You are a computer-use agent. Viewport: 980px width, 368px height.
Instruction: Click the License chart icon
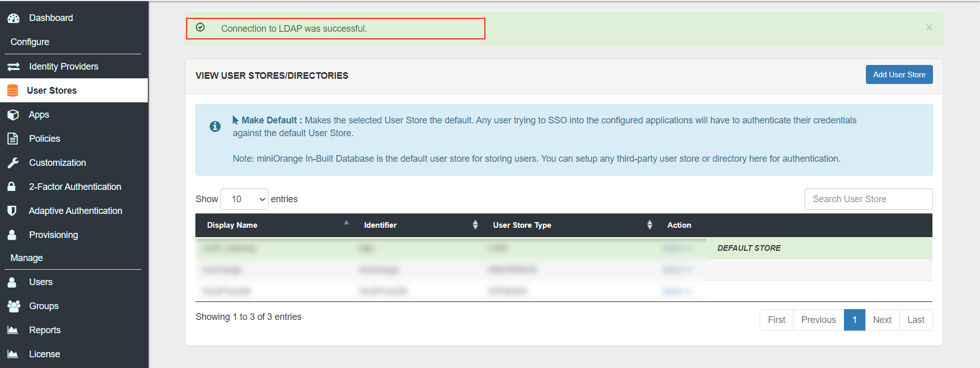pos(13,354)
